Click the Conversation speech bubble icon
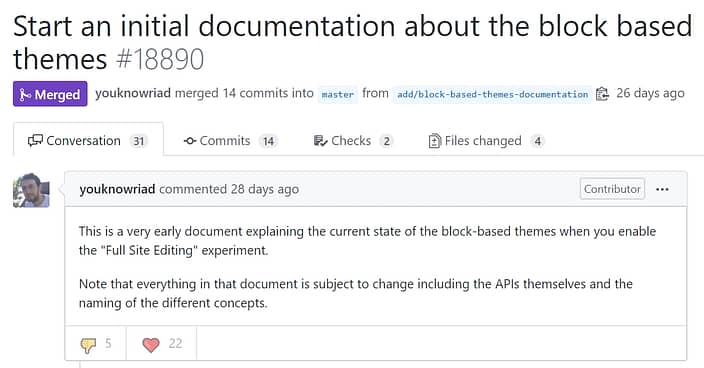704x368 pixels. (x=35, y=141)
